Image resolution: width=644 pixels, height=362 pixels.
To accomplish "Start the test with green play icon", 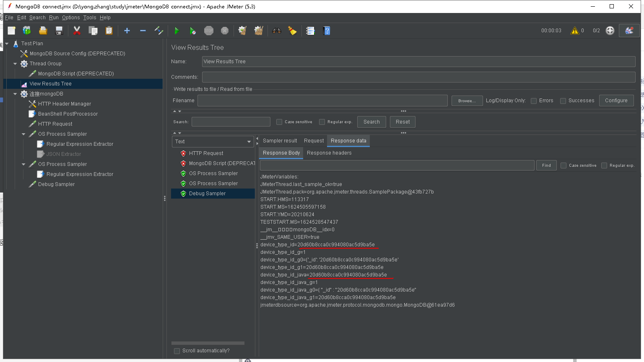I will [x=177, y=31].
